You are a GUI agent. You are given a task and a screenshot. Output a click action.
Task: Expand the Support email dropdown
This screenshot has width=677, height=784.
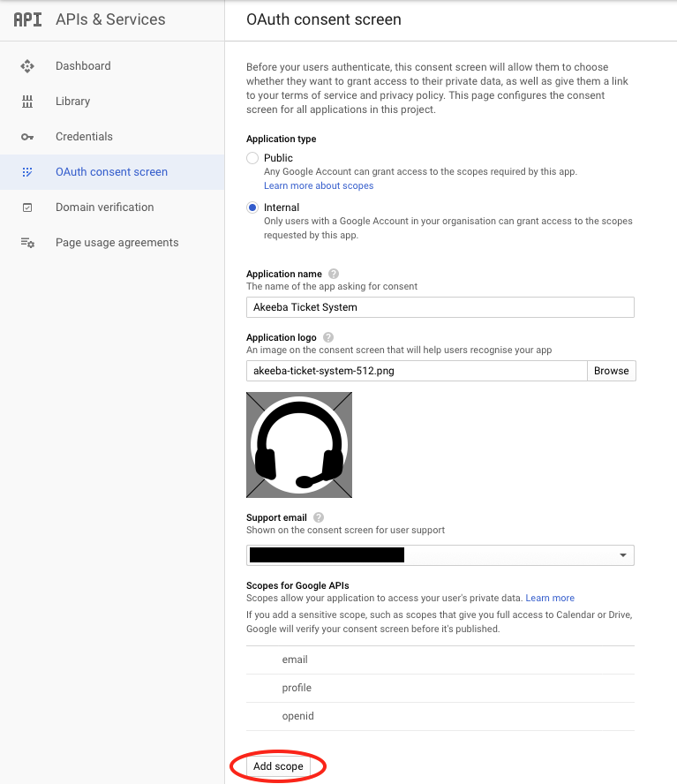(440, 555)
